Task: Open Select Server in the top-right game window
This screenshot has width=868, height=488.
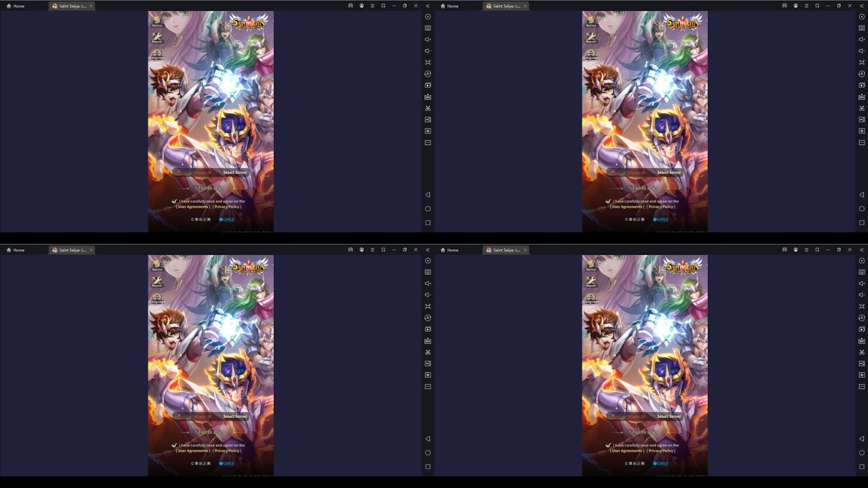Action: click(x=669, y=172)
